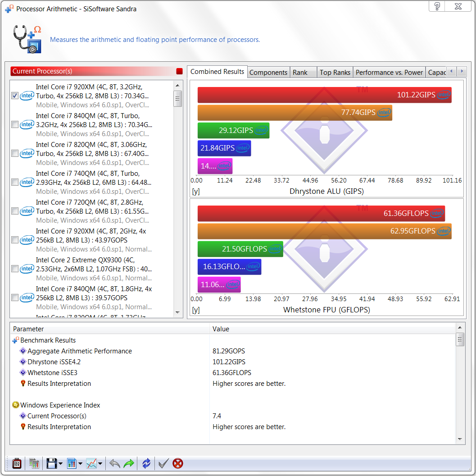Click the blue module description text

point(155,40)
